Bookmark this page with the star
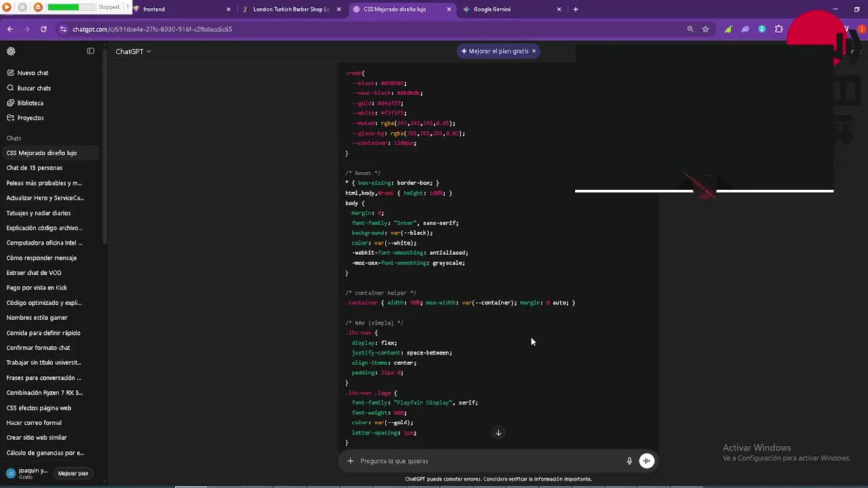868x488 pixels. [x=705, y=29]
